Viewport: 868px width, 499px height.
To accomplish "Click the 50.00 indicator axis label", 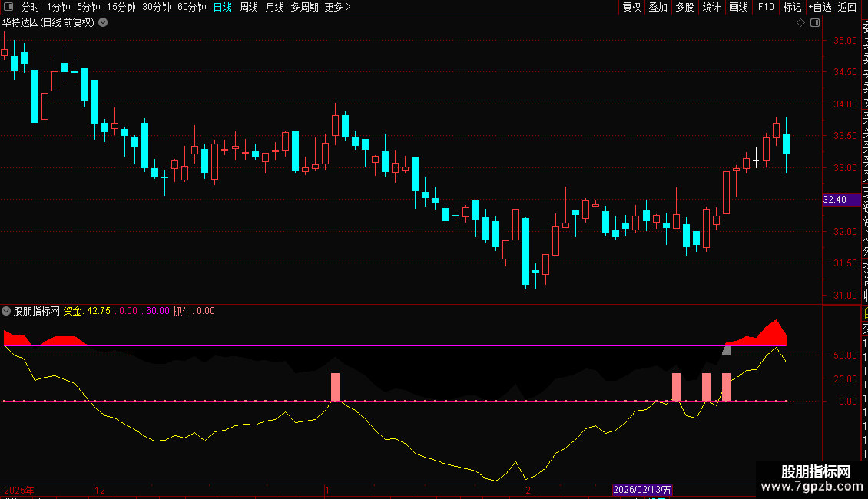I will pos(845,355).
